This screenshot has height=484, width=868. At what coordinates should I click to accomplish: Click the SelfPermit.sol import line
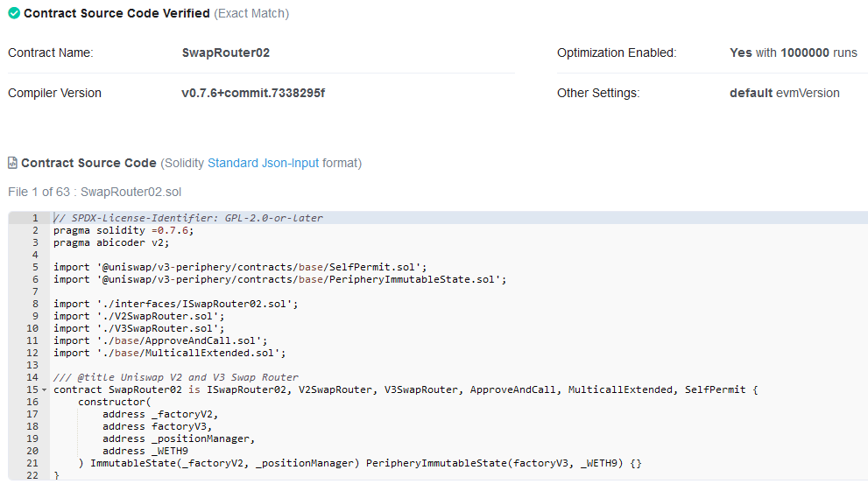240,267
